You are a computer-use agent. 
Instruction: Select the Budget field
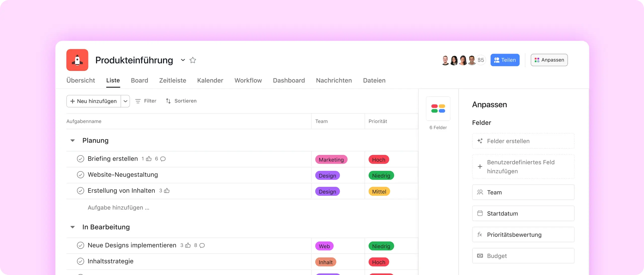[x=523, y=256]
